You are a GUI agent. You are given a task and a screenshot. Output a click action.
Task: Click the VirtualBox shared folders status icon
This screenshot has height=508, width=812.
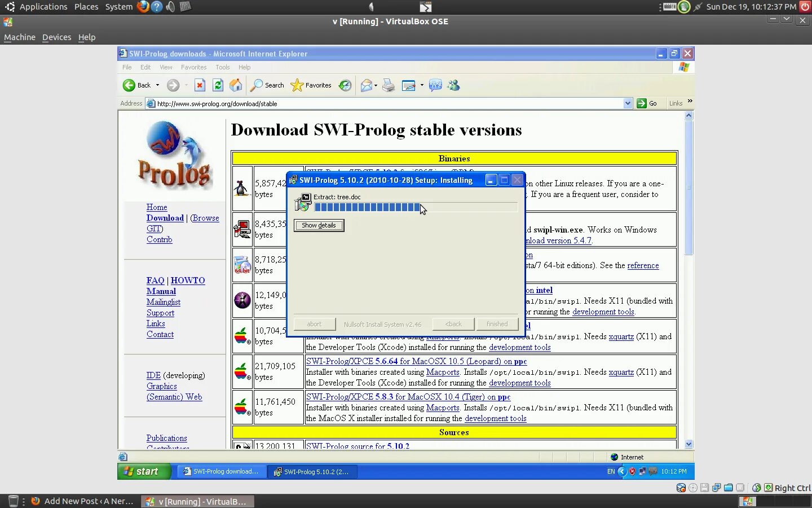click(728, 488)
